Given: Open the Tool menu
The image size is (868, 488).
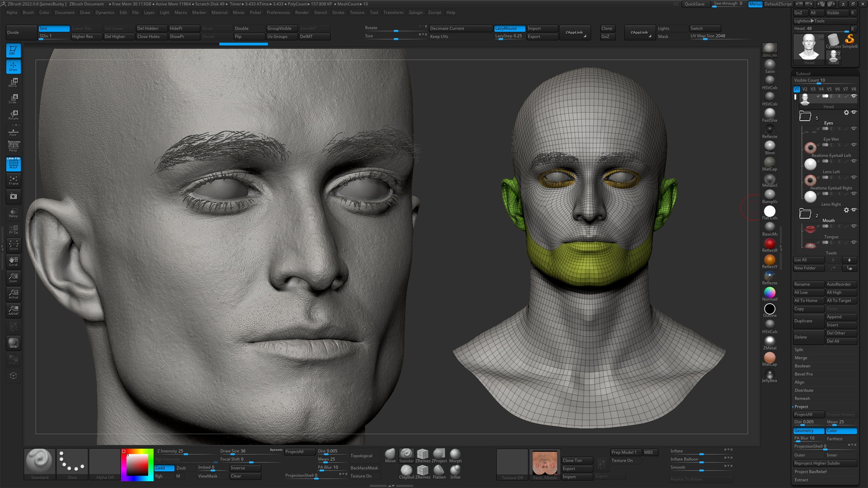Looking at the screenshot, I should tap(374, 12).
